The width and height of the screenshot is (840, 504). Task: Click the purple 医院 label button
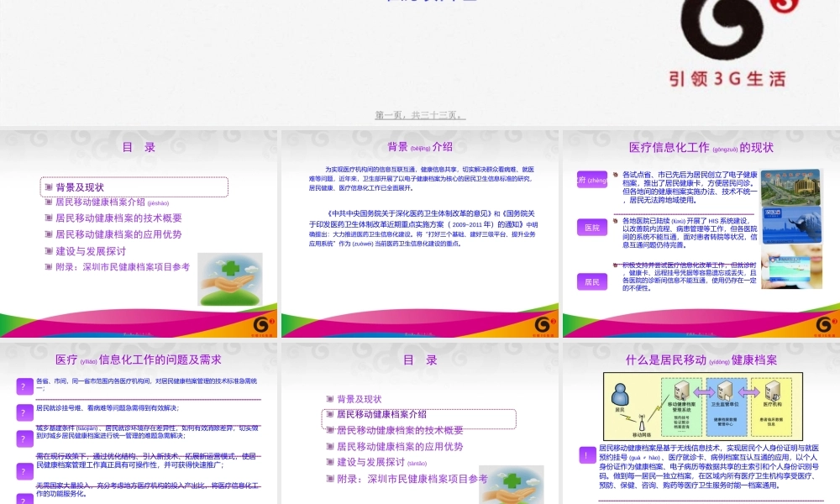[x=591, y=227]
